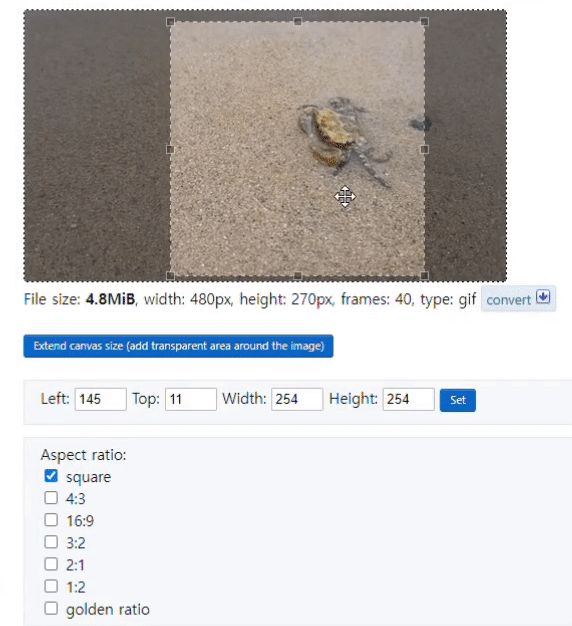This screenshot has height=626, width=572.
Task: Click the middle-left crop handle
Action: tap(170, 149)
